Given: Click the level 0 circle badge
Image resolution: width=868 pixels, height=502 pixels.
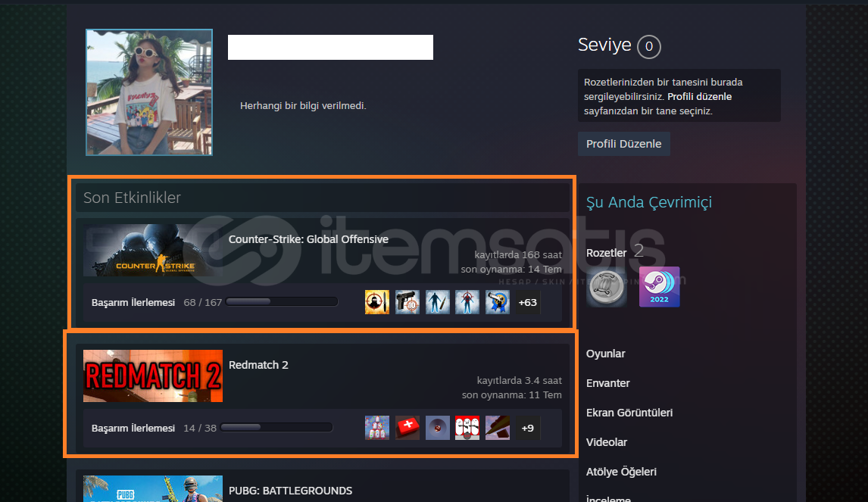Looking at the screenshot, I should click(x=649, y=46).
